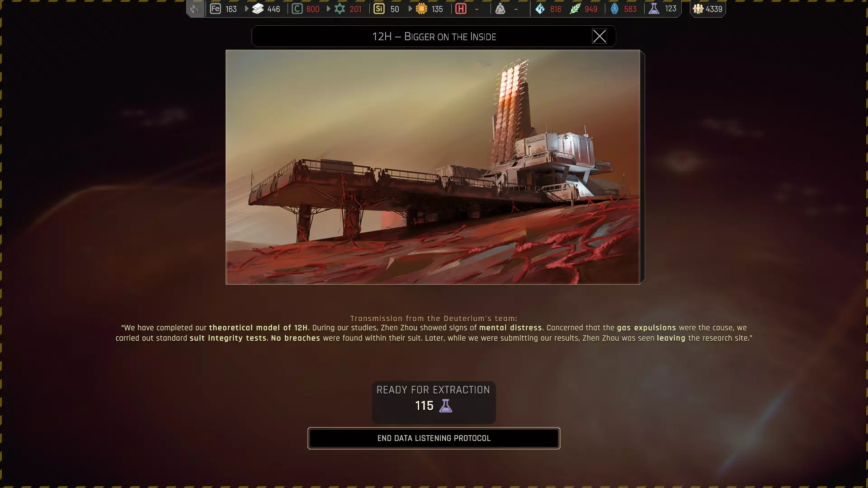Click the greyed icon at left of resource bar
The height and width of the screenshot is (488, 868).
(195, 9)
